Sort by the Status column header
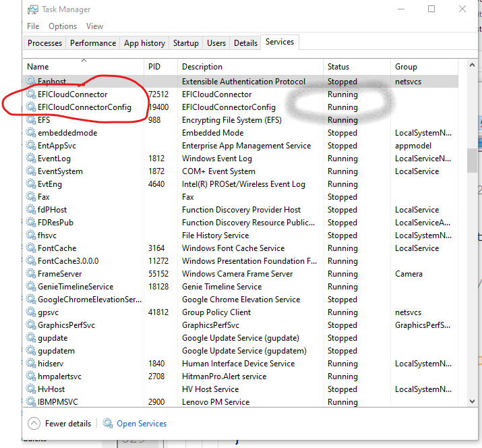This screenshot has height=448, width=482. [x=357, y=67]
